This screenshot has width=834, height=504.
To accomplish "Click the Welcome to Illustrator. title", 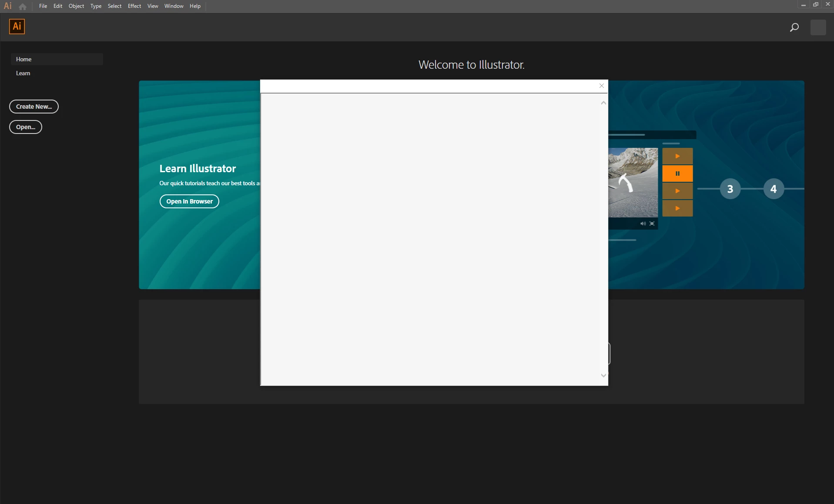I will point(472,65).
